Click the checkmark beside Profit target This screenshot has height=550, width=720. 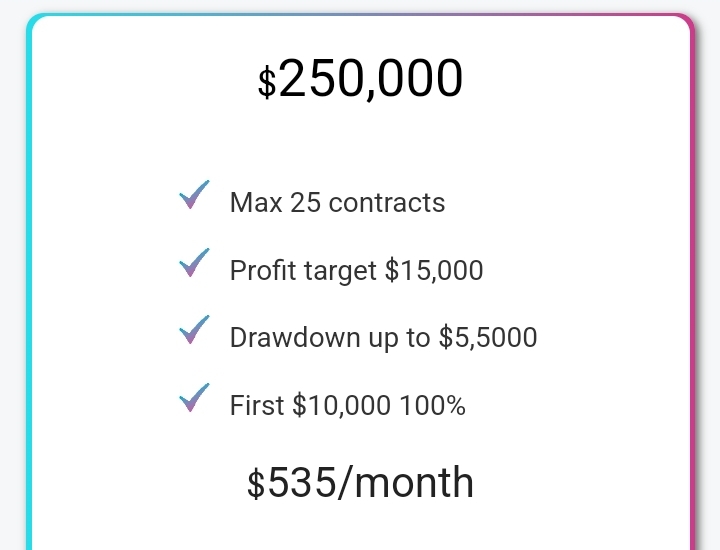[x=193, y=264]
